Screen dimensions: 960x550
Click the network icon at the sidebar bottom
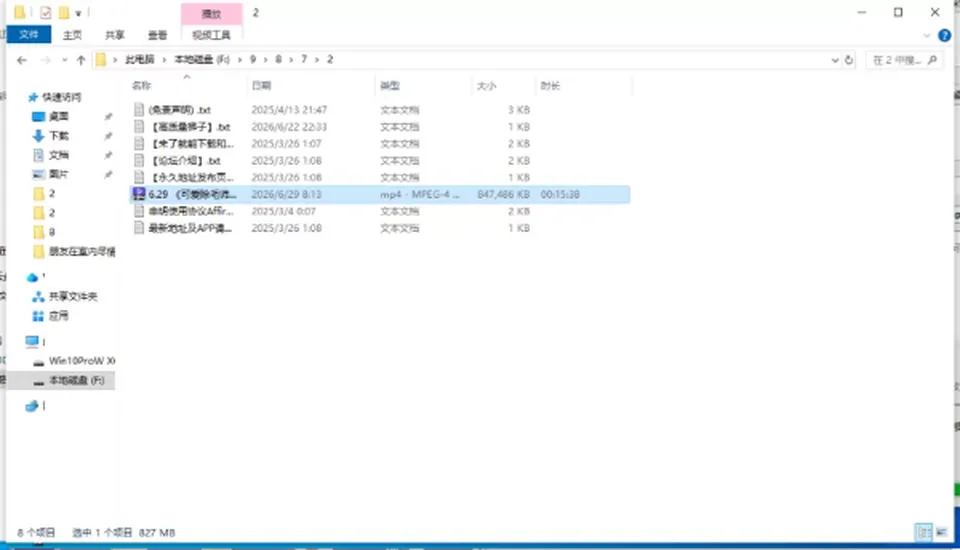click(x=32, y=405)
